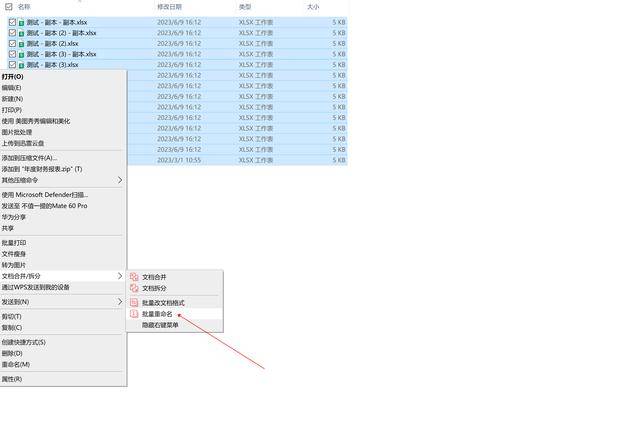640x437 pixels.
Task: Click the Excel icon of 测试 - 副本 (3) - 副本.xlsx
Action: [x=21, y=54]
